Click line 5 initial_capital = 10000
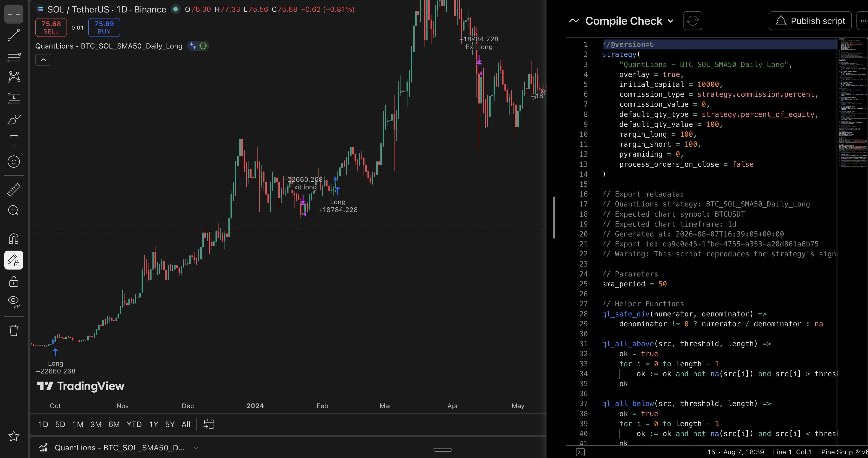The width and height of the screenshot is (868, 458). coord(671,84)
